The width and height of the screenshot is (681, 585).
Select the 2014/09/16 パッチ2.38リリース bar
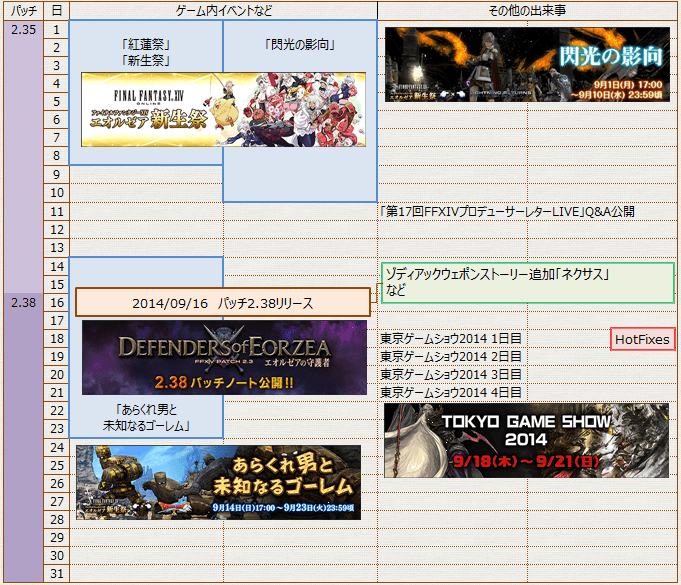coord(223,302)
